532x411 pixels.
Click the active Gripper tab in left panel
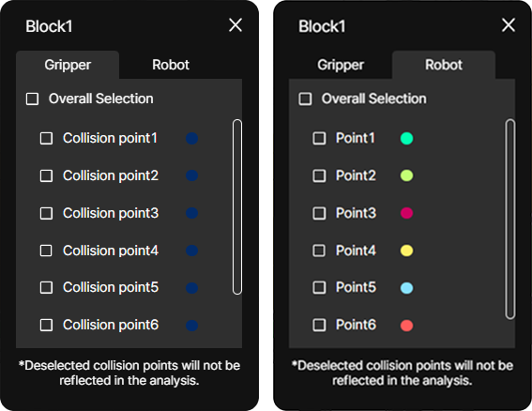tap(68, 65)
